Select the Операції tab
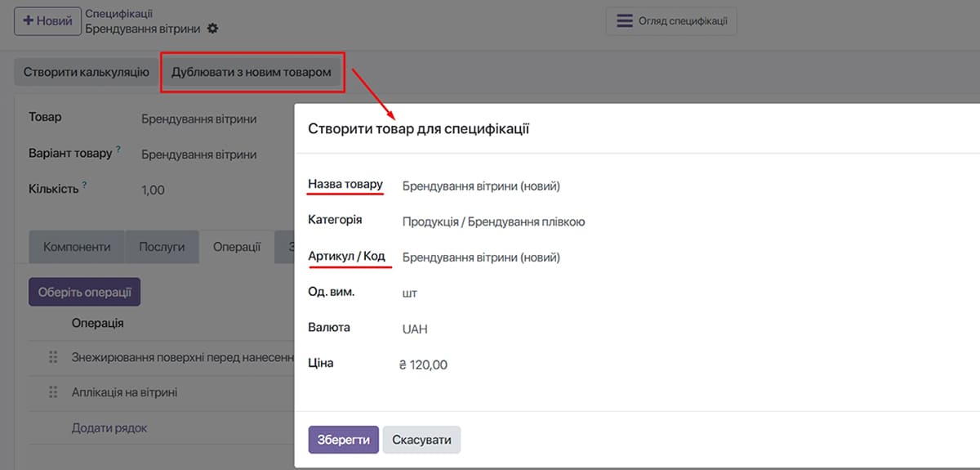This screenshot has width=980, height=470. coord(236,247)
